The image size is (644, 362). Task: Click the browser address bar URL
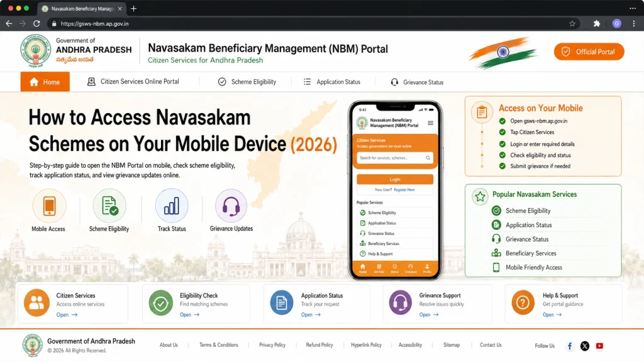point(94,24)
